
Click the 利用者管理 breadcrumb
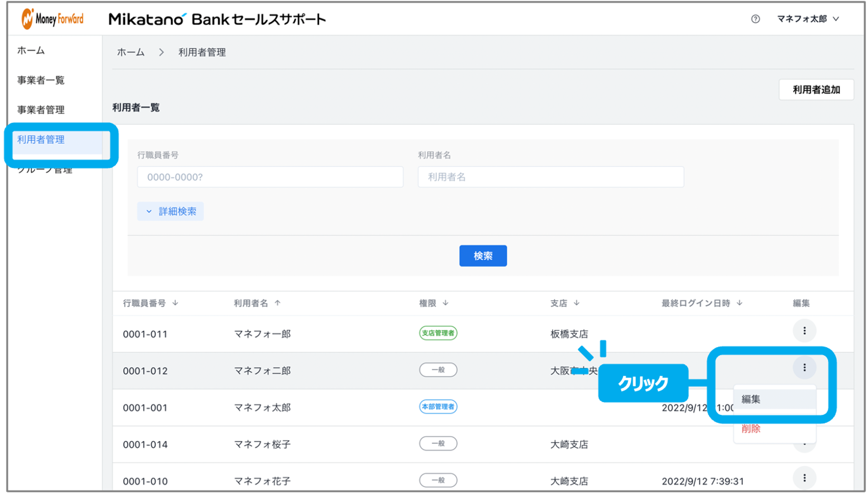point(202,52)
